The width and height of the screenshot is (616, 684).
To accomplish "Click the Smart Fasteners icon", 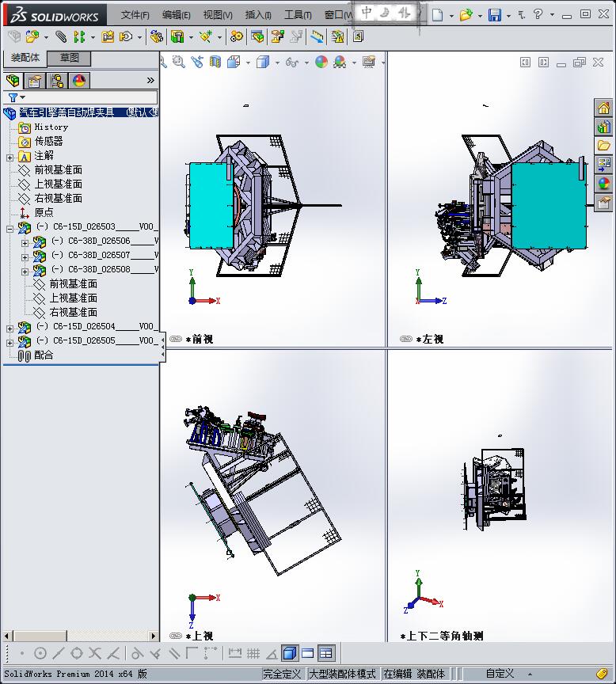I will (108, 36).
